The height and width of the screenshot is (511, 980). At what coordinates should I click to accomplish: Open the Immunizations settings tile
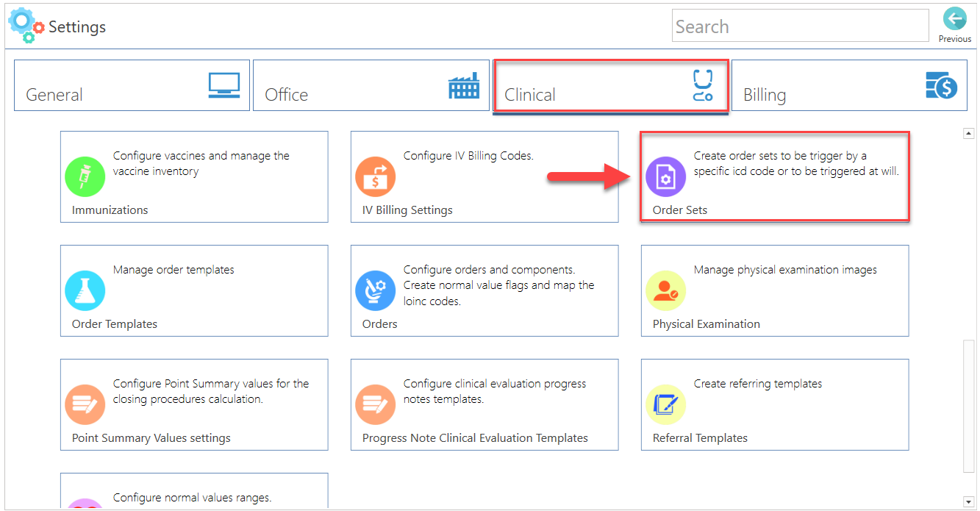click(194, 176)
